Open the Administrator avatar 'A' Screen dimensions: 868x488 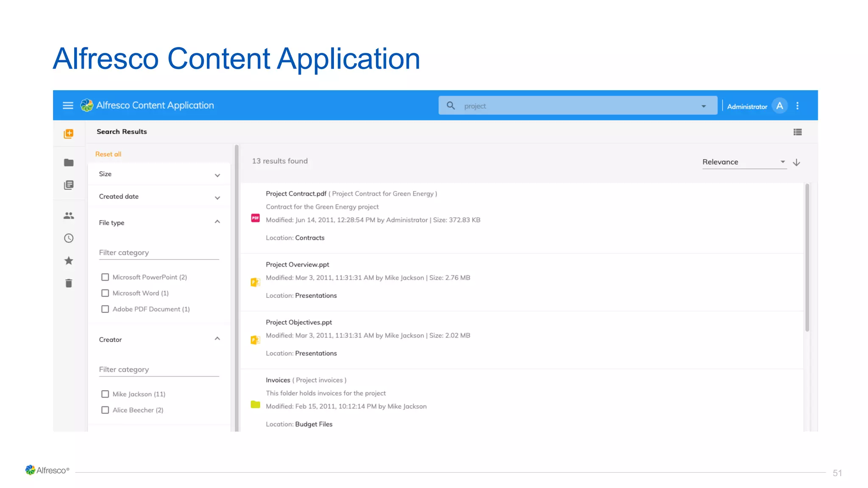click(779, 105)
